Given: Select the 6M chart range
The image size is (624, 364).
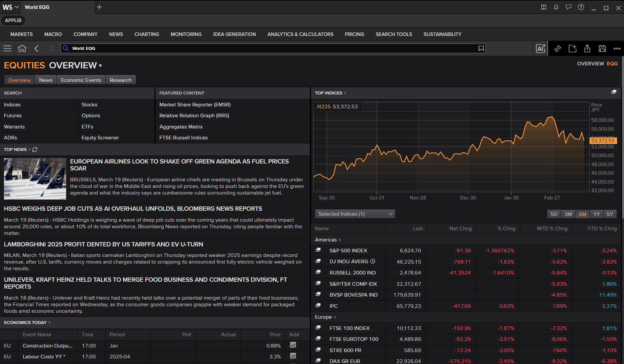Looking at the screenshot, I should pyautogui.click(x=582, y=214).
